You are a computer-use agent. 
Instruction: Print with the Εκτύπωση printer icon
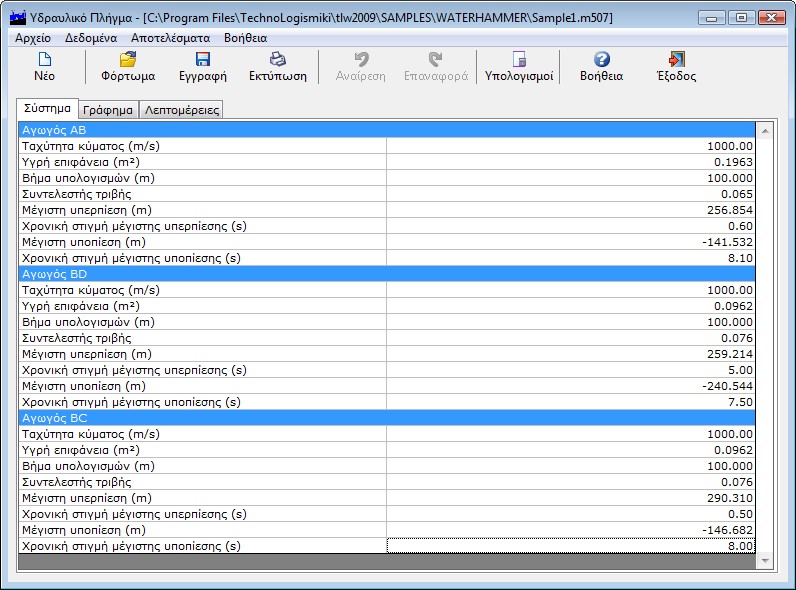point(277,60)
